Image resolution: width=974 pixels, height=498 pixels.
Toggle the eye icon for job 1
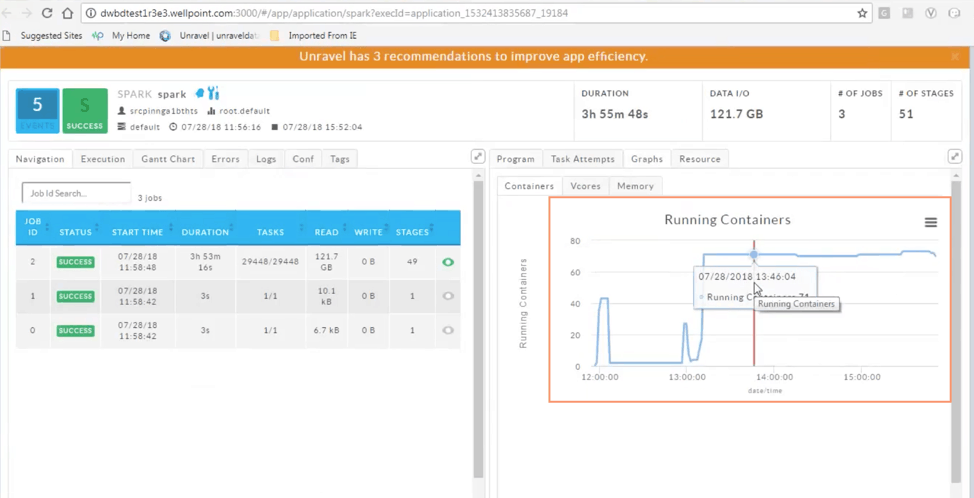point(448,296)
